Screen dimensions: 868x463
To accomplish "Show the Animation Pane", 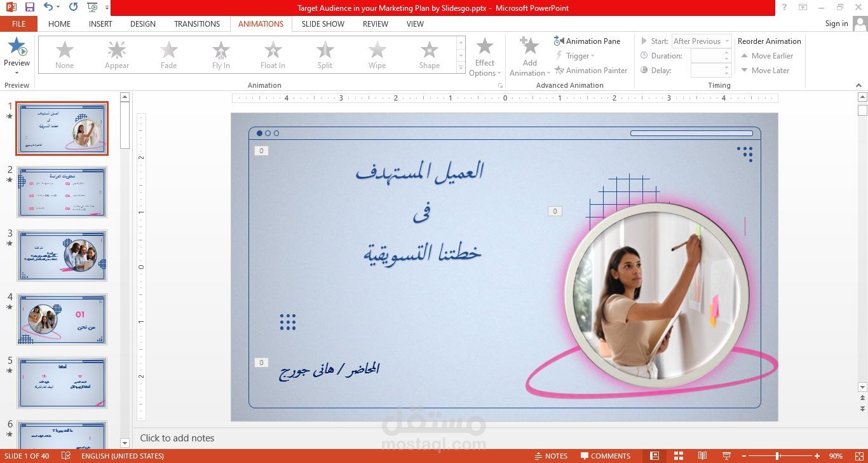I will pyautogui.click(x=587, y=41).
